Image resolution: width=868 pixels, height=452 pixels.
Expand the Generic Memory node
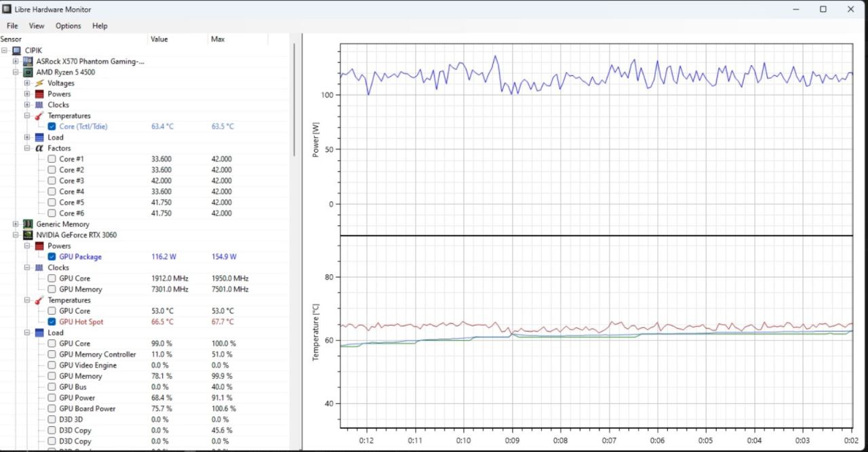tap(16, 224)
